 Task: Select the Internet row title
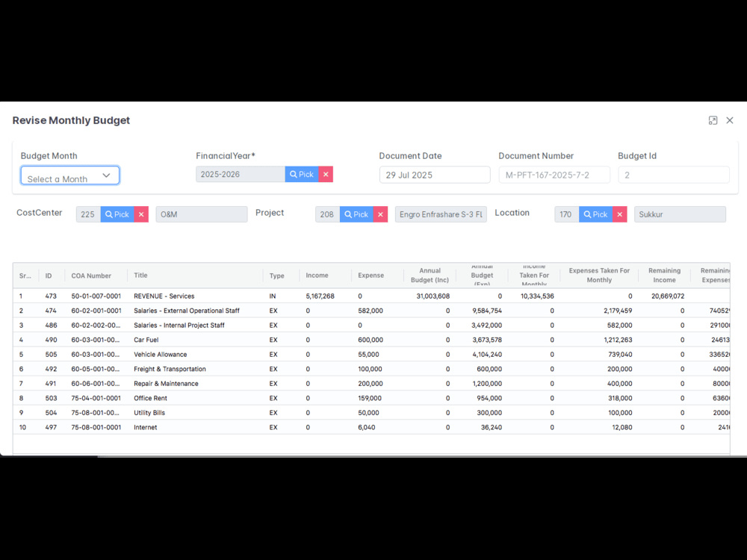146,427
